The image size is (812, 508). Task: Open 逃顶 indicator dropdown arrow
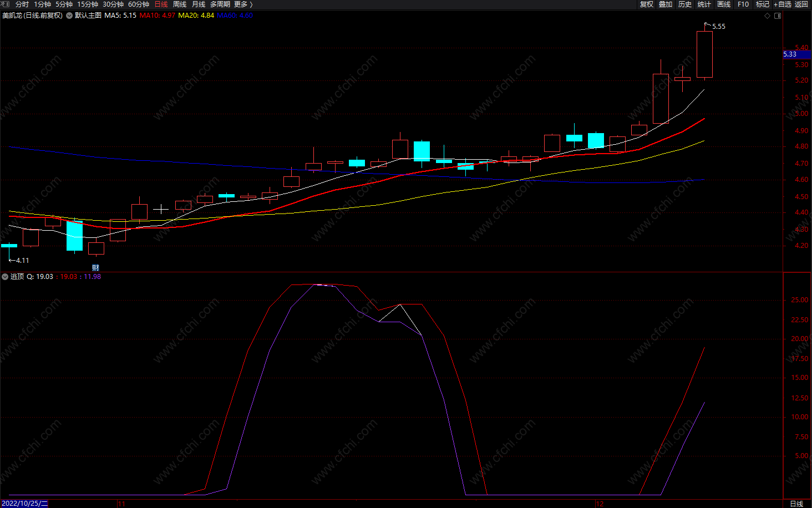tap(5, 277)
